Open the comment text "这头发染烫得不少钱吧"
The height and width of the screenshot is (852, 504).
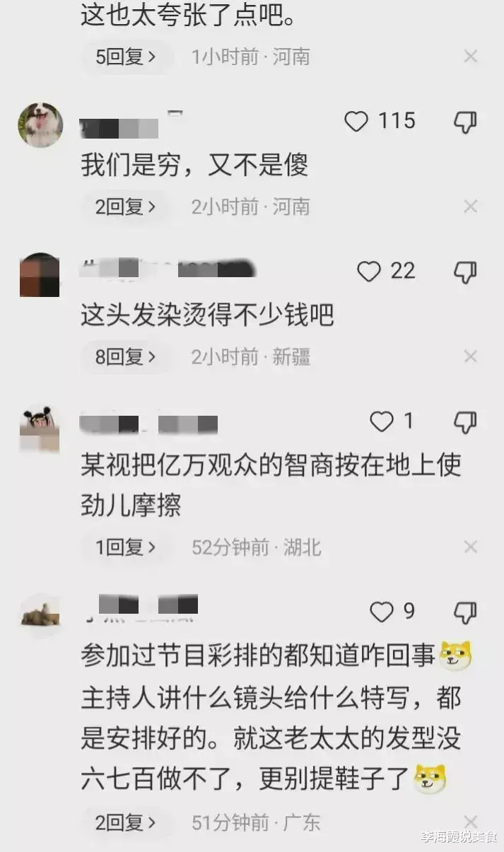click(x=207, y=315)
